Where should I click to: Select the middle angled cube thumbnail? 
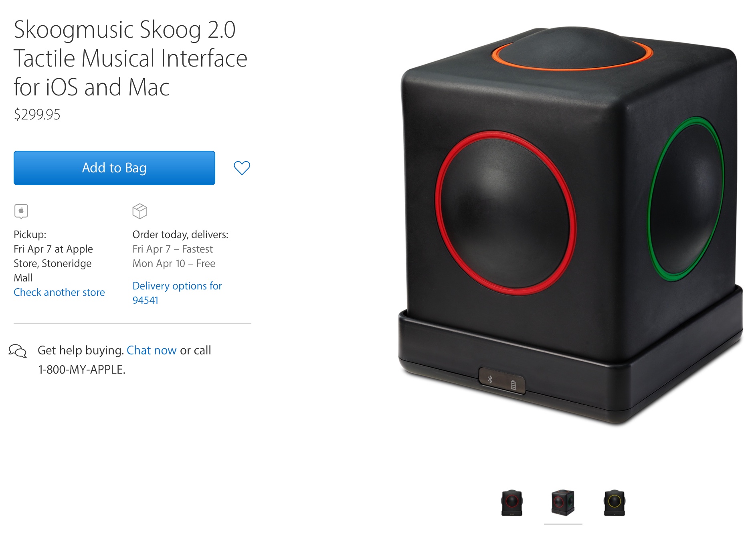click(563, 503)
